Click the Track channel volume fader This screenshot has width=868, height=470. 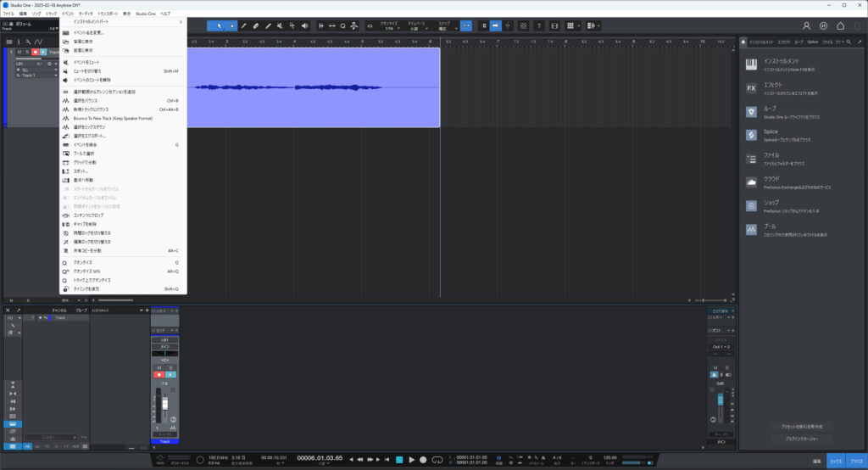click(165, 402)
